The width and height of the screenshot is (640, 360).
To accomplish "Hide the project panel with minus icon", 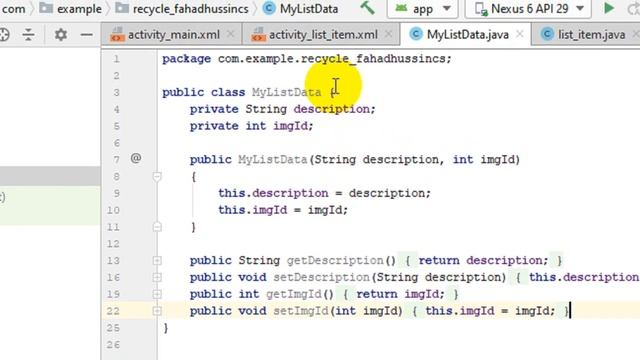I will [x=87, y=35].
